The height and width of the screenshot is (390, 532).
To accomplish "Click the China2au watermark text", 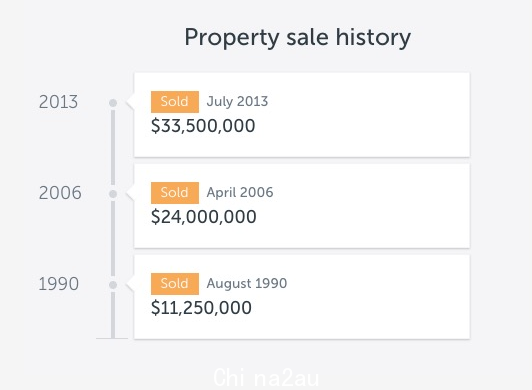I will [266, 377].
